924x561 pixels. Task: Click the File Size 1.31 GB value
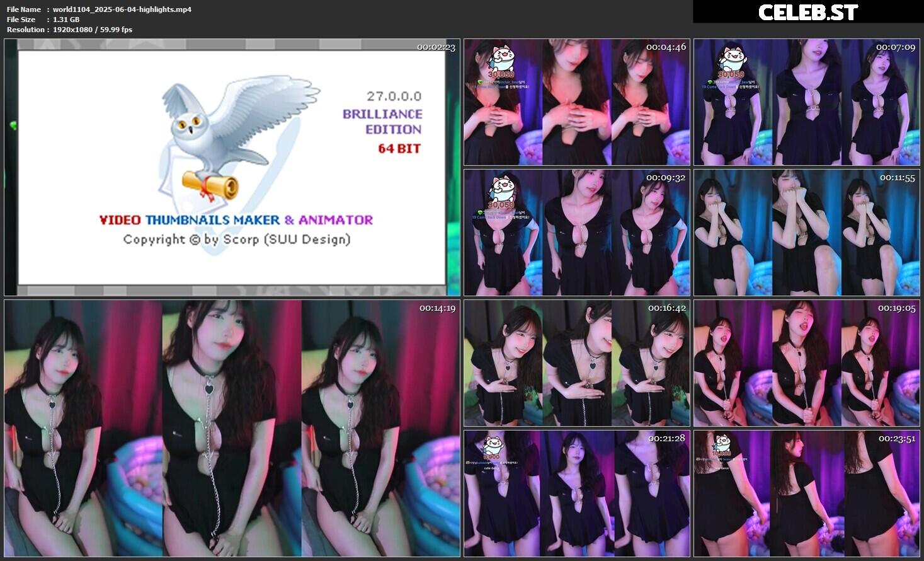tap(66, 20)
